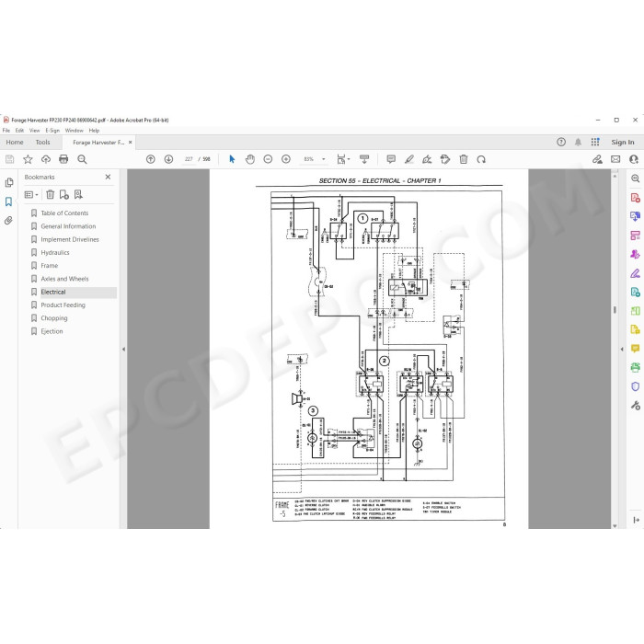
Task: Click the page number field showing 227
Action: click(189, 159)
